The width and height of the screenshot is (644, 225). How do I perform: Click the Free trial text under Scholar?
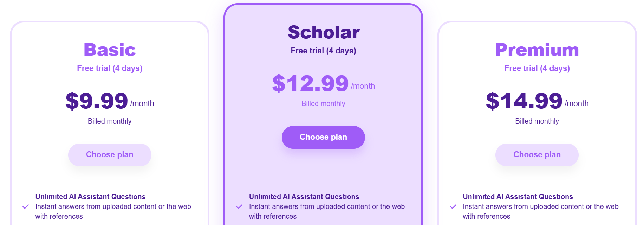323,51
